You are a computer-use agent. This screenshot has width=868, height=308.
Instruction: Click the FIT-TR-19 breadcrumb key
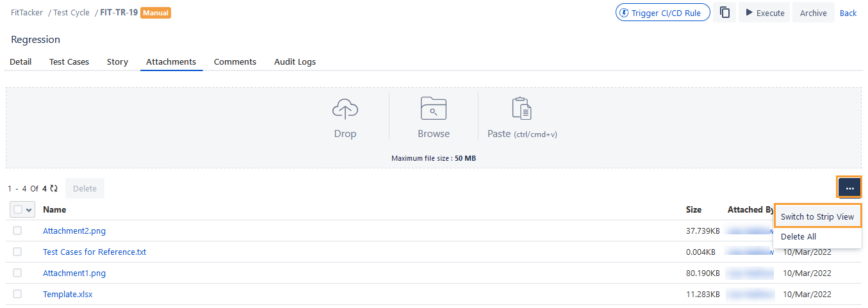(x=119, y=12)
